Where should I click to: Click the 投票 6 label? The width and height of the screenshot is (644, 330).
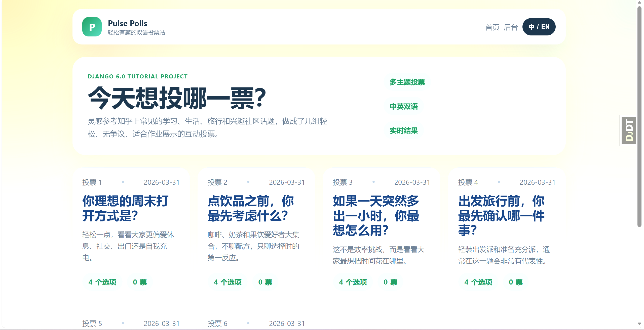[x=217, y=323]
